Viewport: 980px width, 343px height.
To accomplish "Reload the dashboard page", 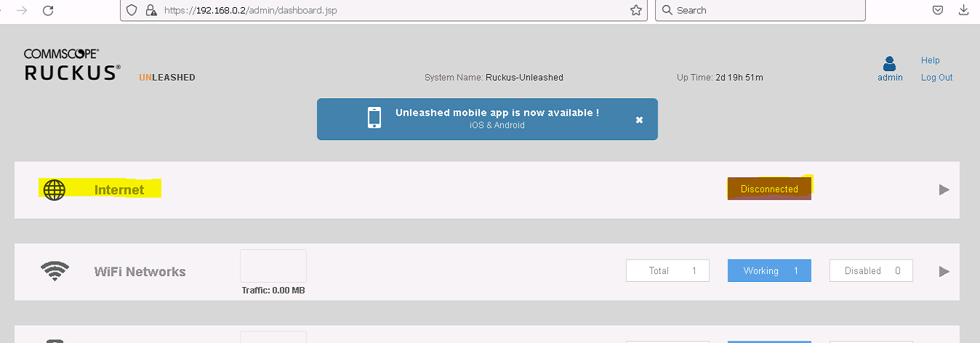I will coord(49,10).
